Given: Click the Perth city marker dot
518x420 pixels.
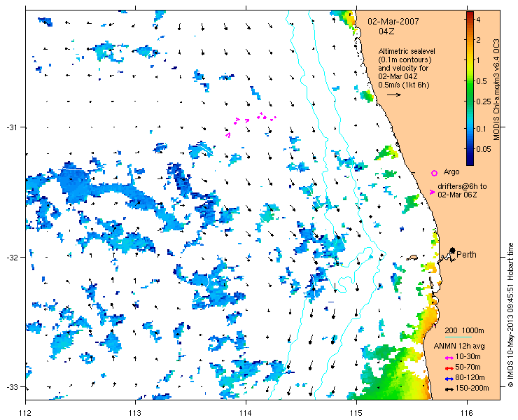Looking at the screenshot, I should pyautogui.click(x=453, y=250).
